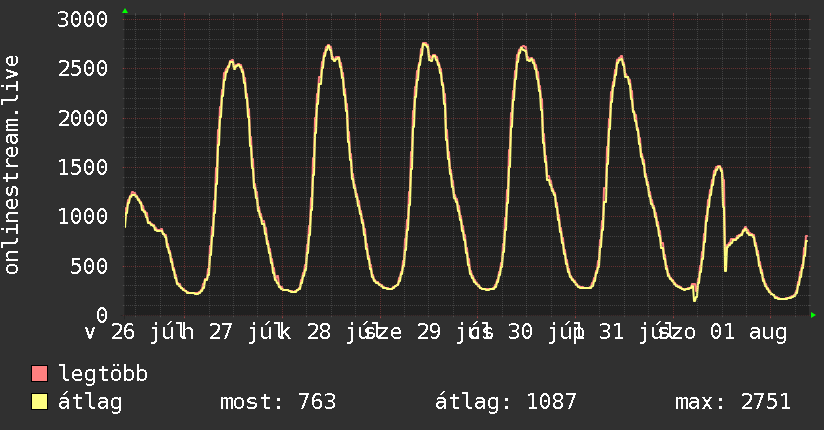The width and height of the screenshot is (824, 430).
Task: Click the 'átlag: 1087' statistic
Action: coord(506,402)
